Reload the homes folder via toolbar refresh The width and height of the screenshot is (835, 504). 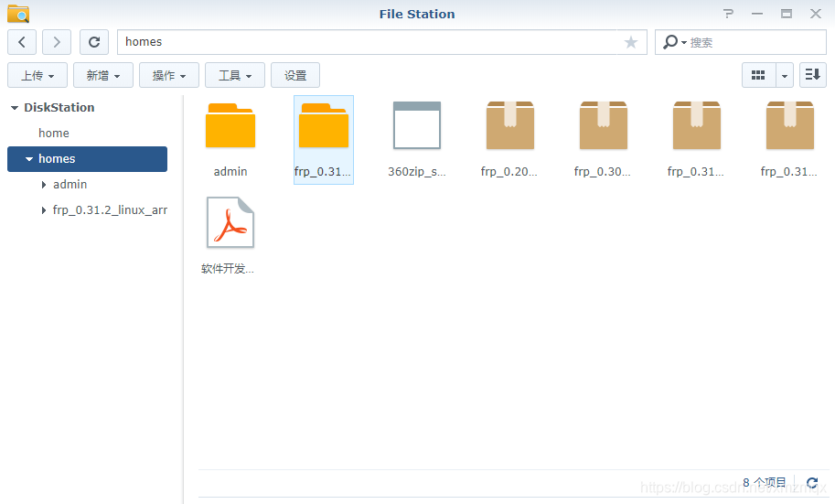click(94, 42)
